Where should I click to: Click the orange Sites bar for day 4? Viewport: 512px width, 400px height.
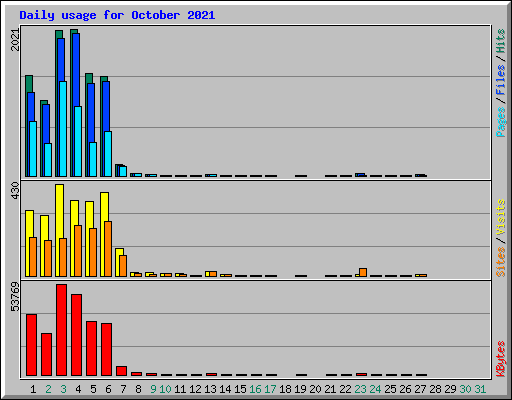[78, 251]
